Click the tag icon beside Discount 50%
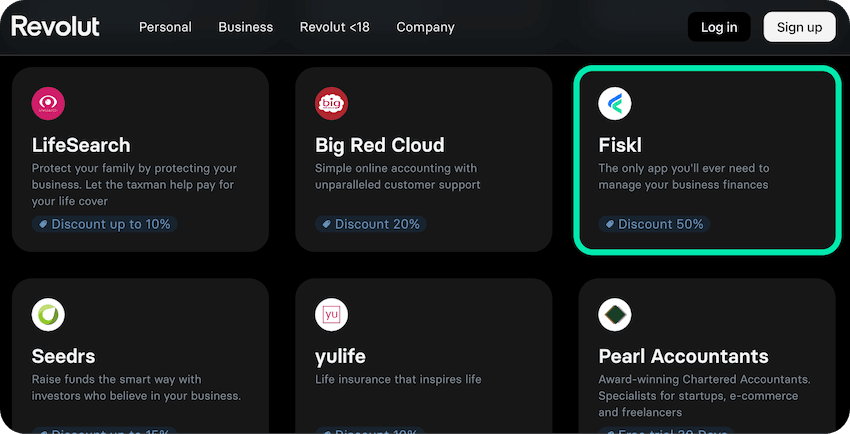 click(610, 224)
